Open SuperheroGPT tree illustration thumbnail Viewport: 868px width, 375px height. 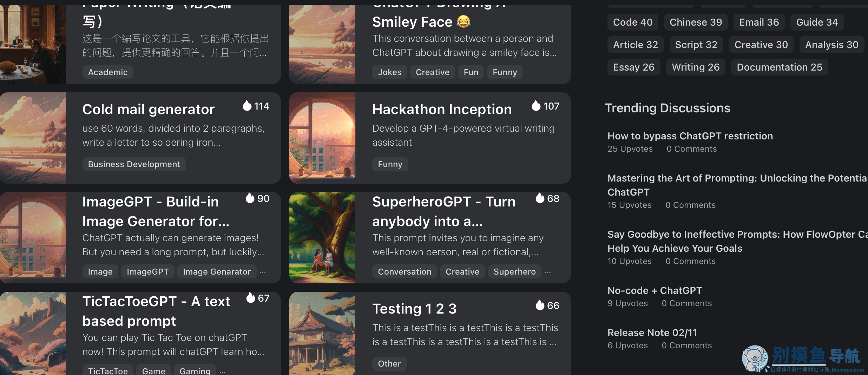[322, 238]
